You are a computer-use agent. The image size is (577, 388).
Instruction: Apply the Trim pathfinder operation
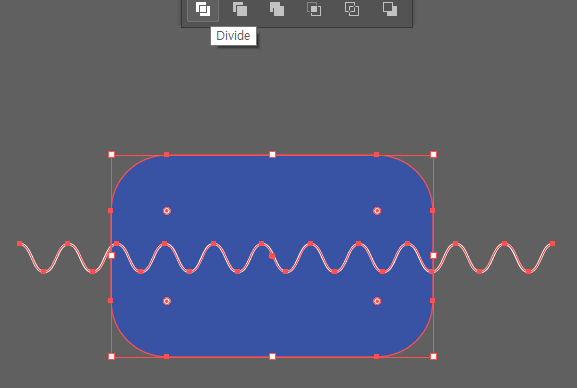tap(240, 9)
